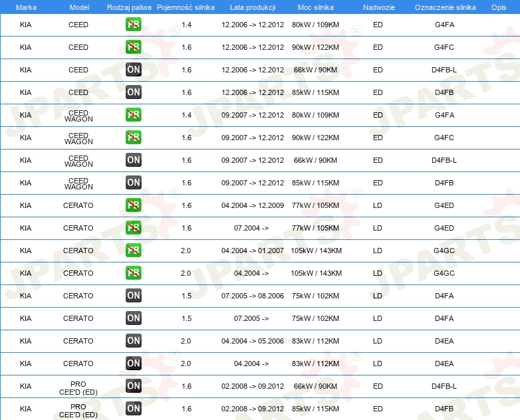Select engine code G4FA in first CEED row
This screenshot has width=520, height=420.
tap(444, 25)
